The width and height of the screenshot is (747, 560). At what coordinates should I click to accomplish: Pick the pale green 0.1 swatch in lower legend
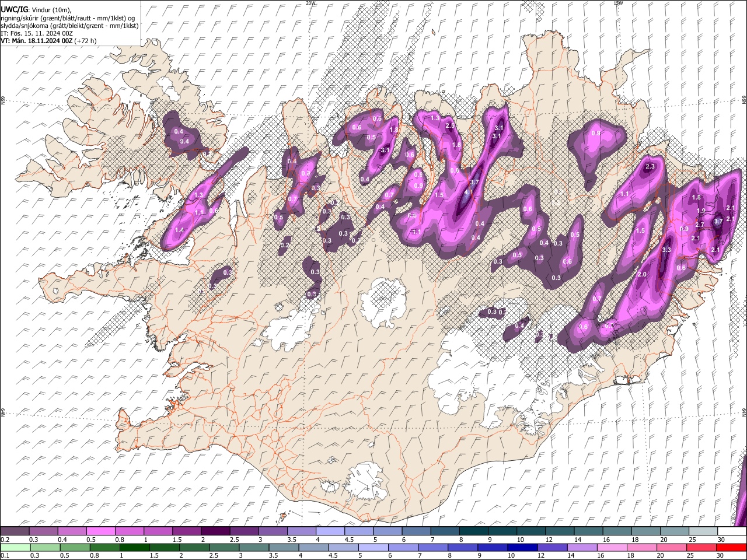point(15,548)
